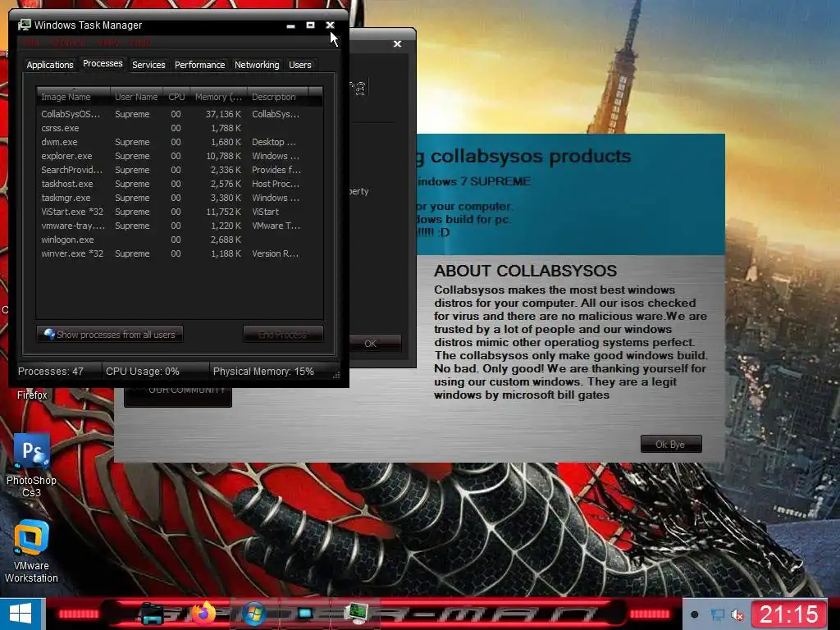The height and width of the screenshot is (630, 840).
Task: Open the Networking tab
Action: (x=257, y=65)
